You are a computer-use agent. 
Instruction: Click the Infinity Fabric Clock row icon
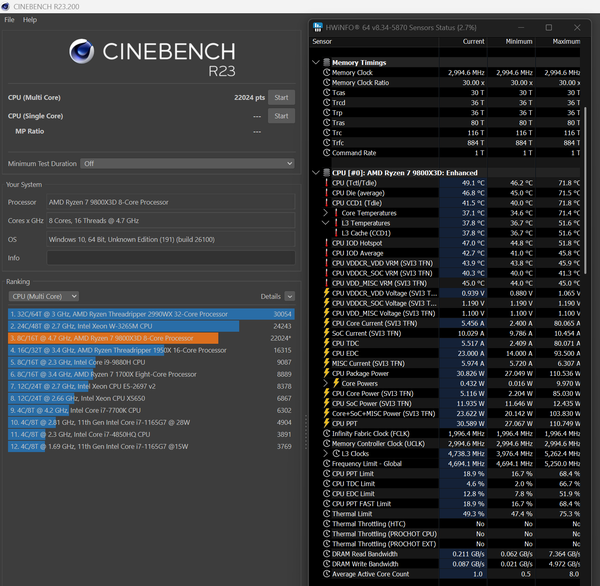click(326, 433)
